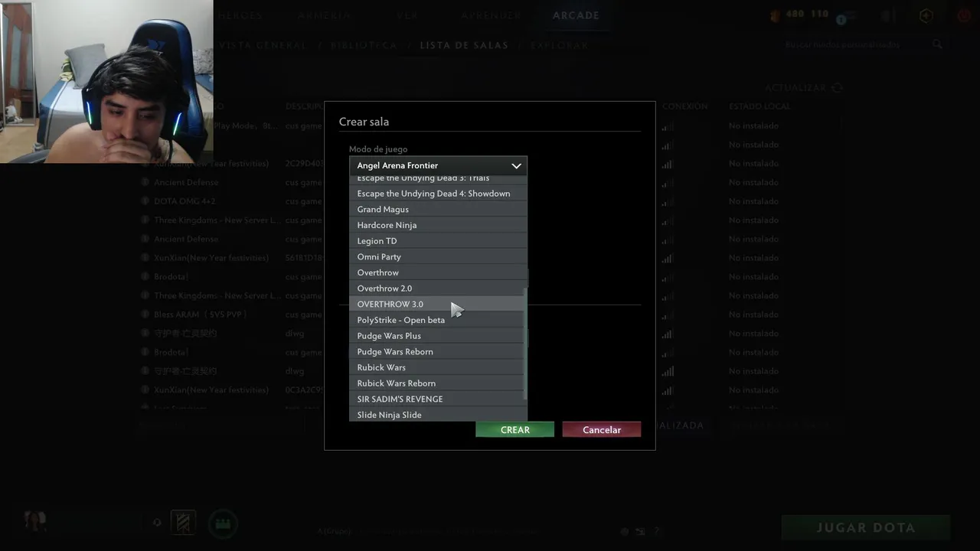Click the red power icon at top right

pos(964,15)
